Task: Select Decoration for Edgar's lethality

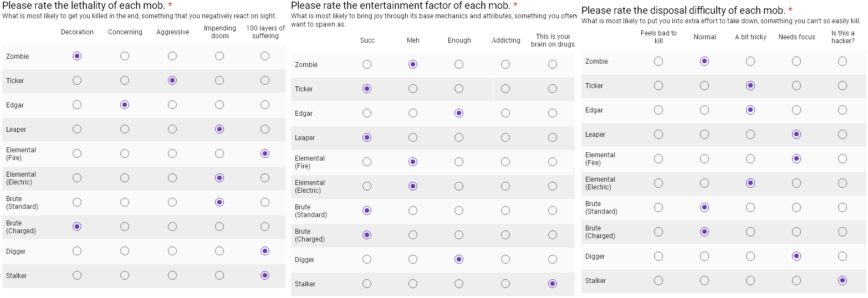Action: pos(77,105)
